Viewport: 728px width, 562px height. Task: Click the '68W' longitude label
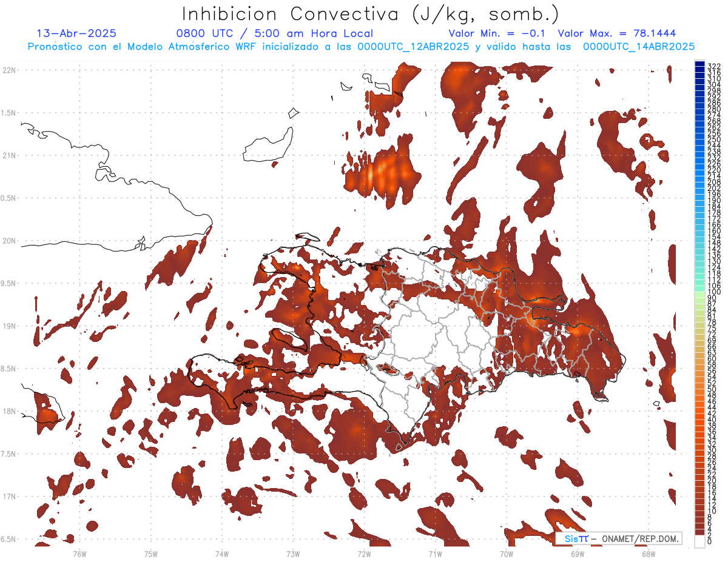[x=649, y=554]
